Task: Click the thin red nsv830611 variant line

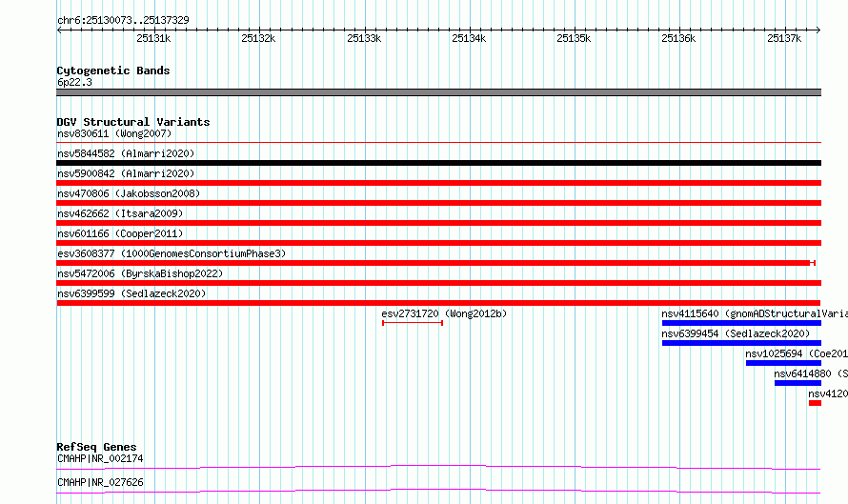Action: 438,142
